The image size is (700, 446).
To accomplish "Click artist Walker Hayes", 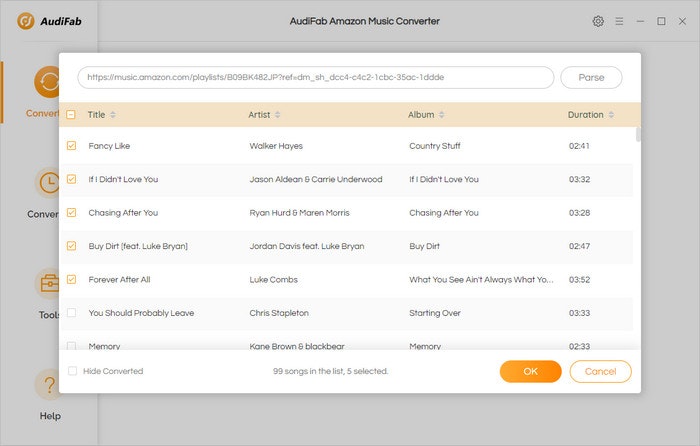I will (276, 146).
